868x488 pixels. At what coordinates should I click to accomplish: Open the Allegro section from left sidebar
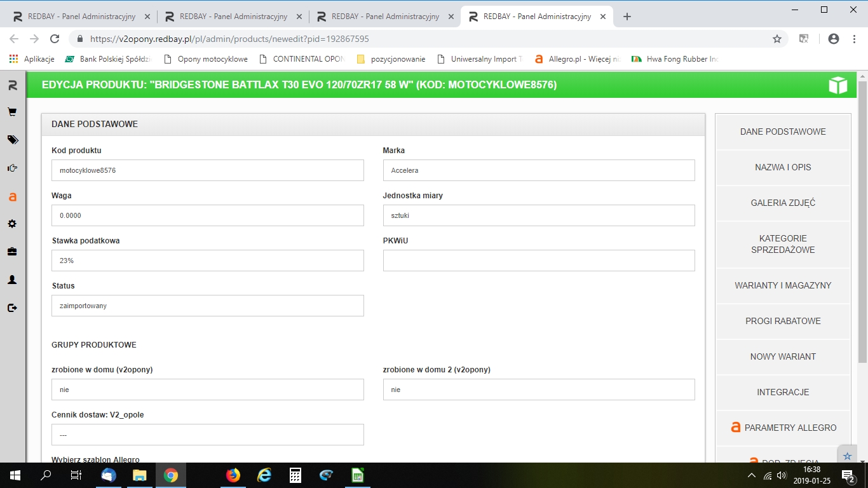pos(12,197)
